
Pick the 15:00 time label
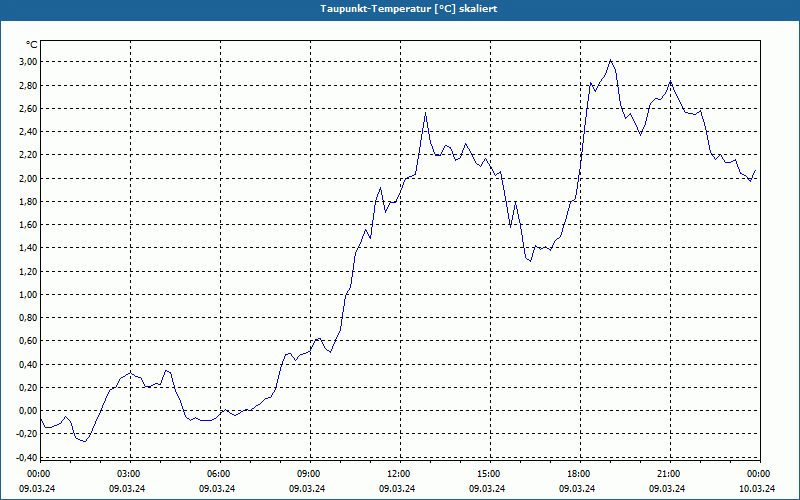[x=491, y=474]
